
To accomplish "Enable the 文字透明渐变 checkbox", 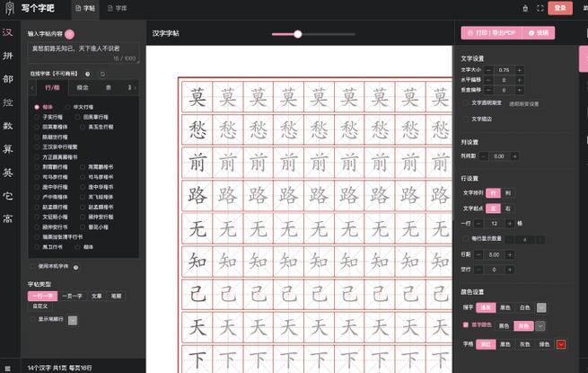I will pyautogui.click(x=466, y=103).
